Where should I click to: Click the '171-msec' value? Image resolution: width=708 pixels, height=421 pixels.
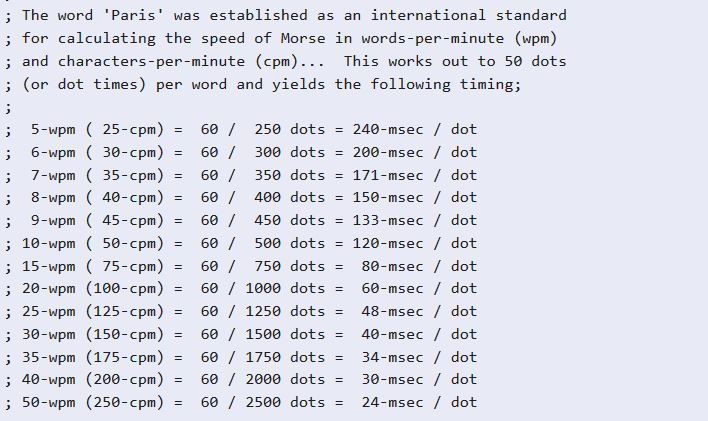tap(388, 175)
